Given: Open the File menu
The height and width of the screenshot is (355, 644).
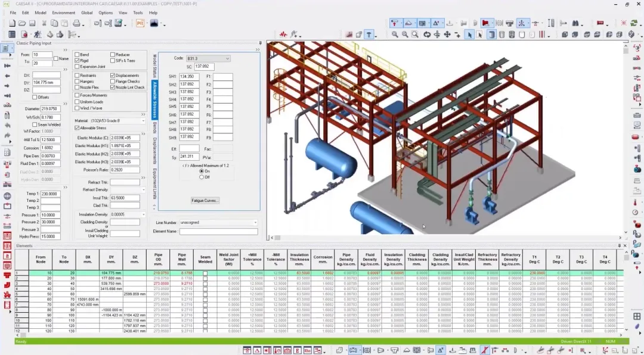Looking at the screenshot, I should click(13, 13).
